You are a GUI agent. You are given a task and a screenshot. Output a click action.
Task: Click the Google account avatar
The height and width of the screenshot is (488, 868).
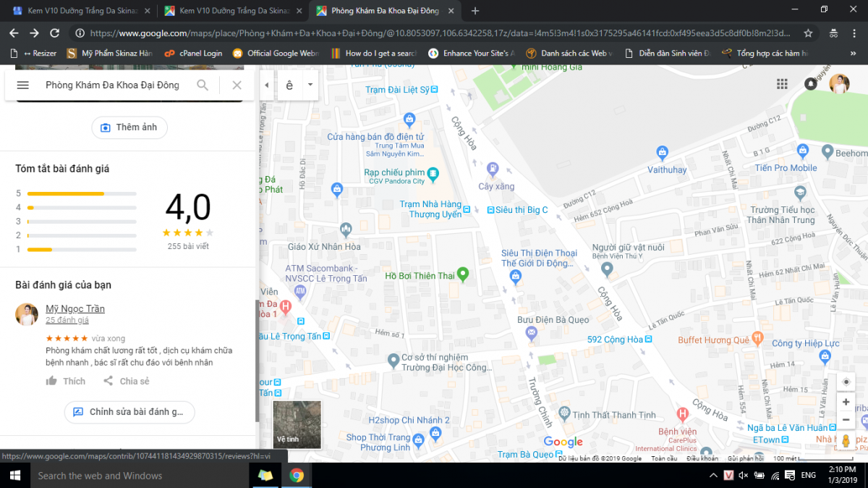tap(839, 84)
